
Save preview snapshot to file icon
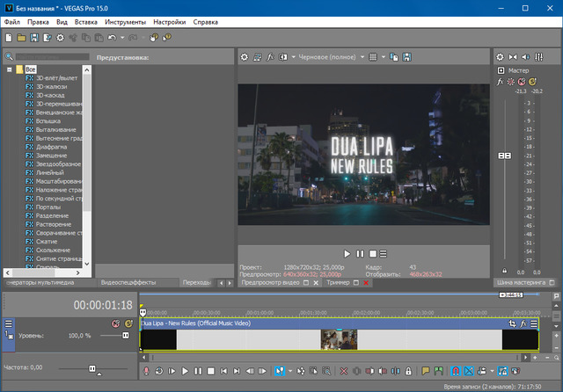pos(407,57)
